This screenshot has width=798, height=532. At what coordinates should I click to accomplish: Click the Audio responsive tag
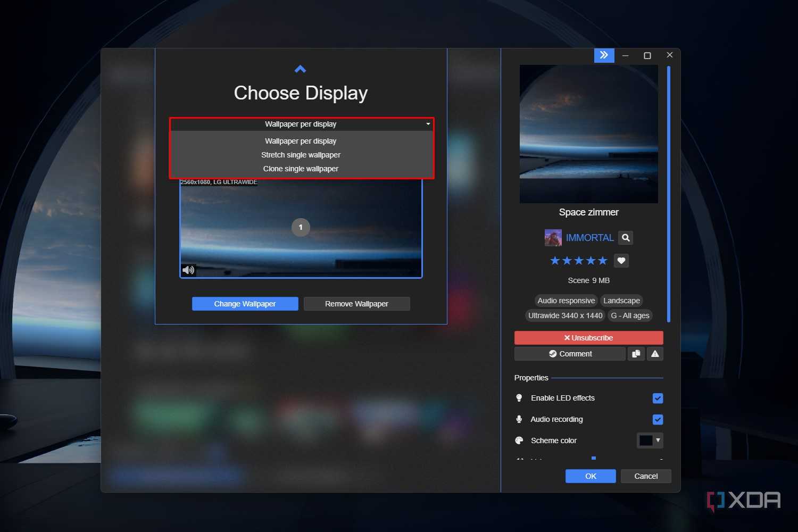566,301
